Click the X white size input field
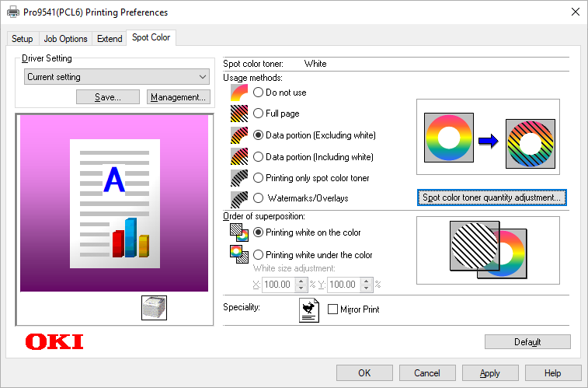The image size is (588, 388). [279, 285]
